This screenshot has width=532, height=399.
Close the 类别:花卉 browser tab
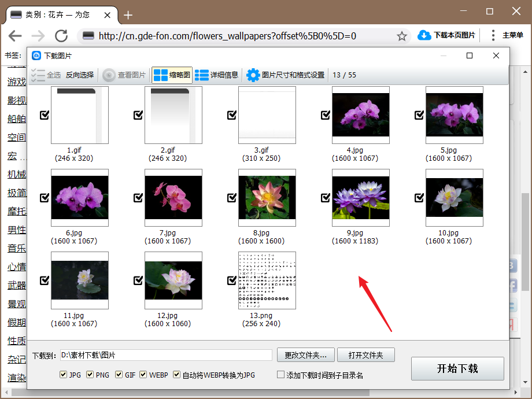point(107,15)
